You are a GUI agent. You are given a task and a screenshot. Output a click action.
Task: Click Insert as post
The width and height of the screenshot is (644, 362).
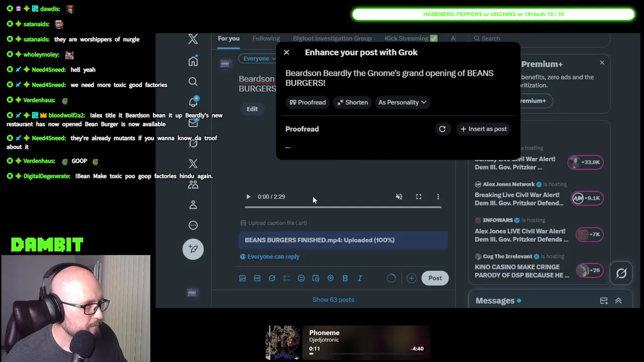[484, 129]
